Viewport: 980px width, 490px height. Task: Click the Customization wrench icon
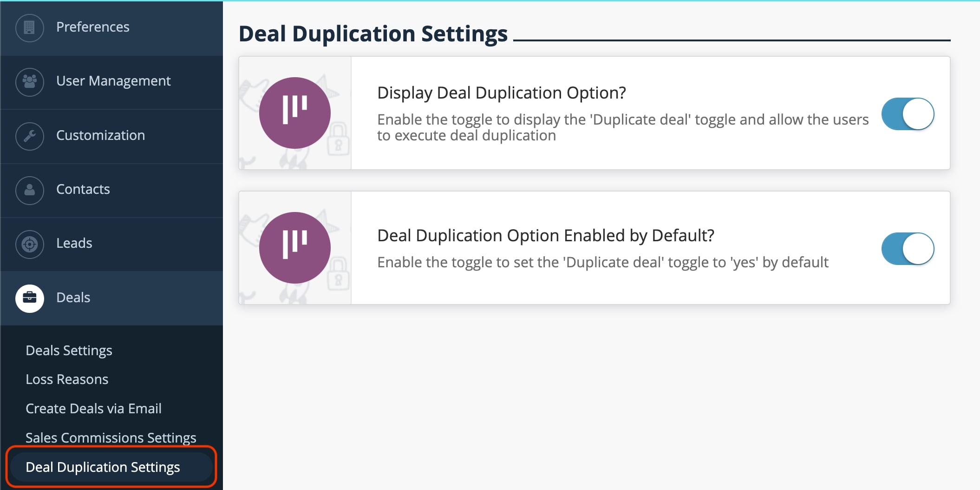coord(29,136)
